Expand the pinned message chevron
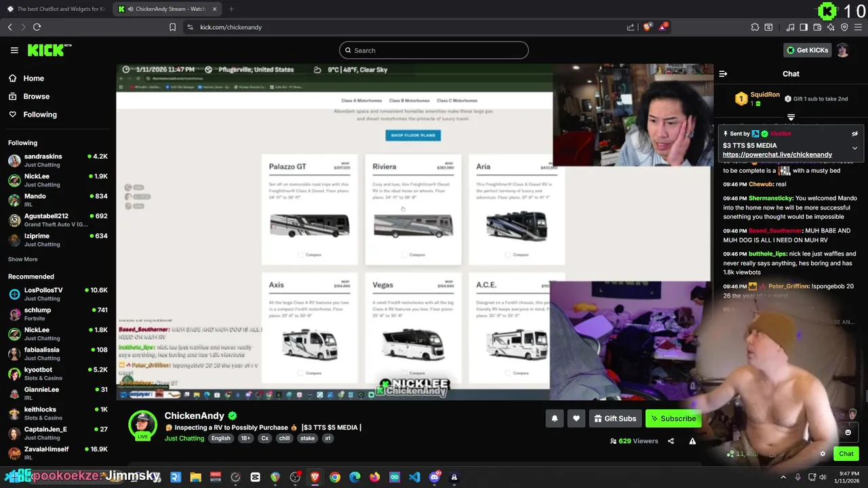The image size is (868, 488). click(854, 148)
